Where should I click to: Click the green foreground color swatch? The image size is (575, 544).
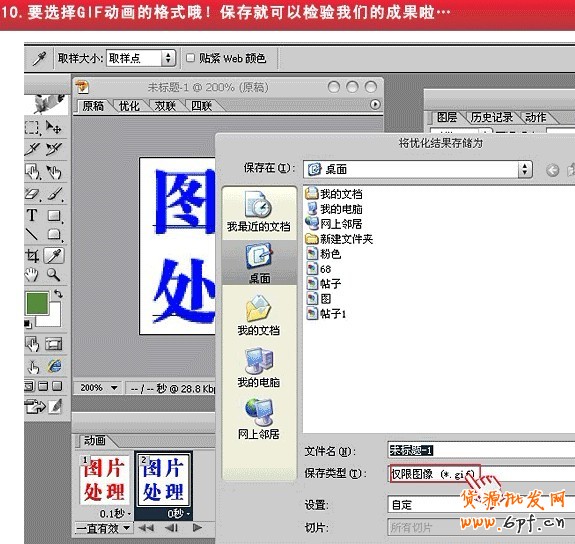(x=37, y=303)
